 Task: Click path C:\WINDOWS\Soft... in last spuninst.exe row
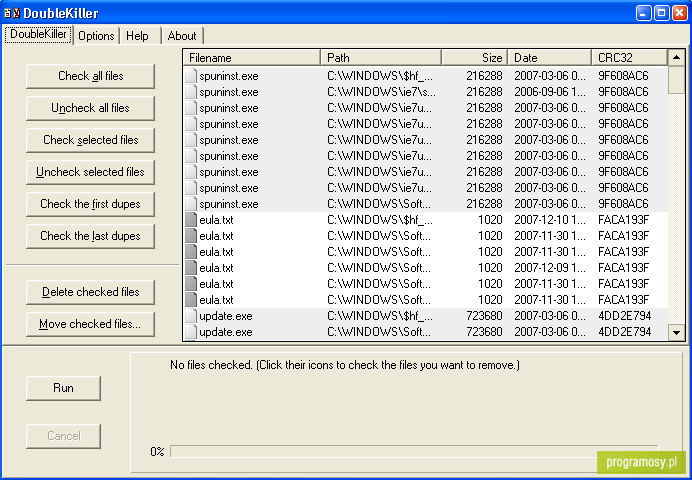tap(379, 204)
